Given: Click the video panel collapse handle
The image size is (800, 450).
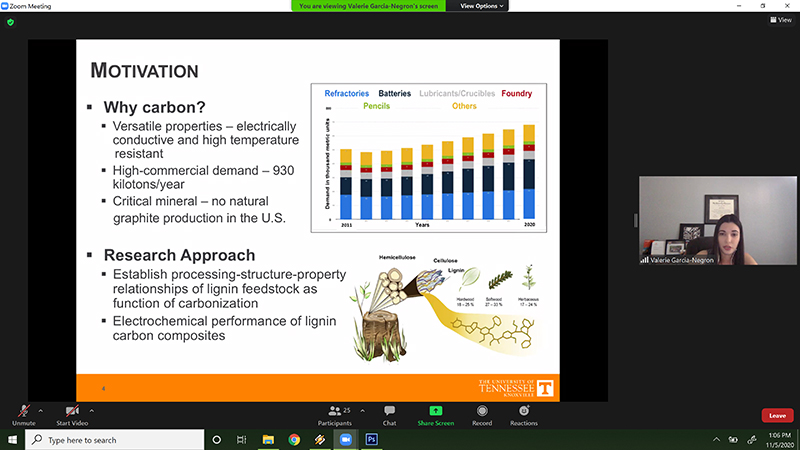Looking at the screenshot, I should pos(635,220).
